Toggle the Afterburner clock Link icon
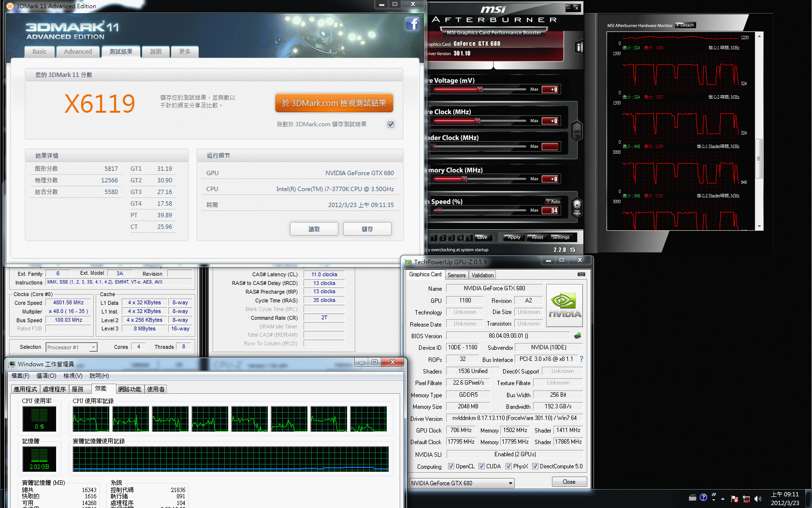Viewport: 812px width, 508px height. point(577,130)
